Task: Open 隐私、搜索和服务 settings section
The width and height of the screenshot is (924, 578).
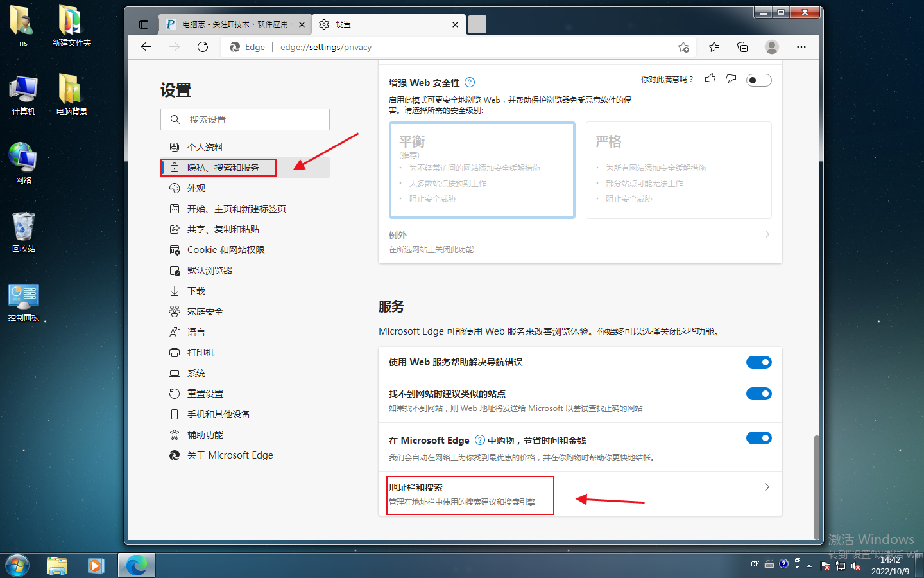Action: point(245,168)
